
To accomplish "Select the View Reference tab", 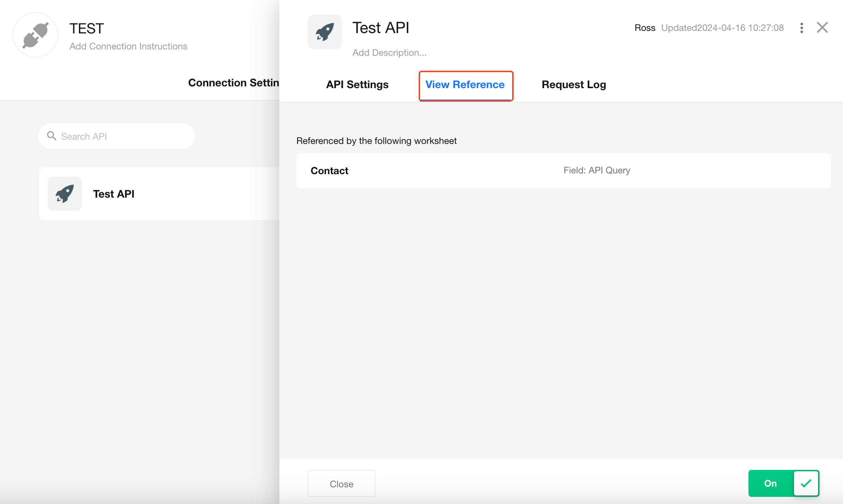I will click(x=465, y=85).
